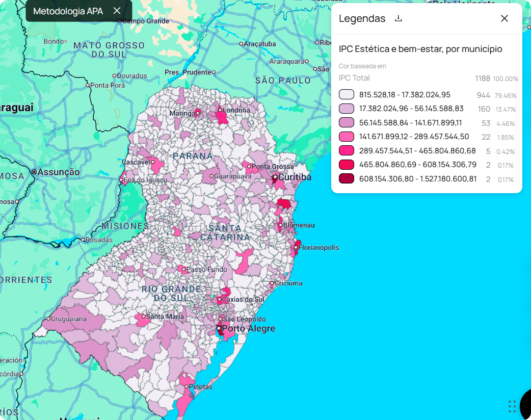Select darkest swatch 608.154.306,80 range
Viewport: 531px width, 420px height.
coord(347,179)
